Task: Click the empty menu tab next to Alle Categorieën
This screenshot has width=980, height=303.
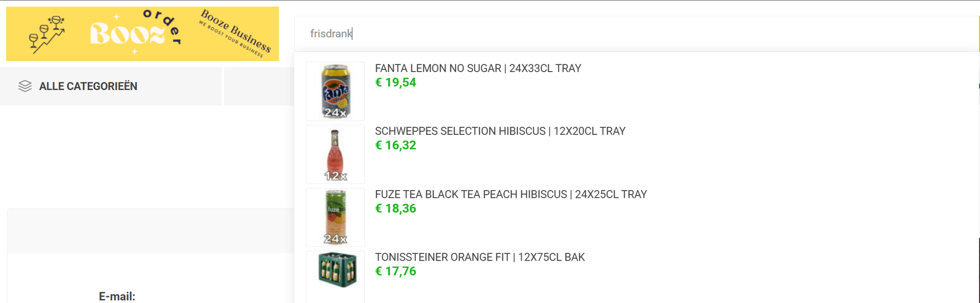Action: (259, 86)
